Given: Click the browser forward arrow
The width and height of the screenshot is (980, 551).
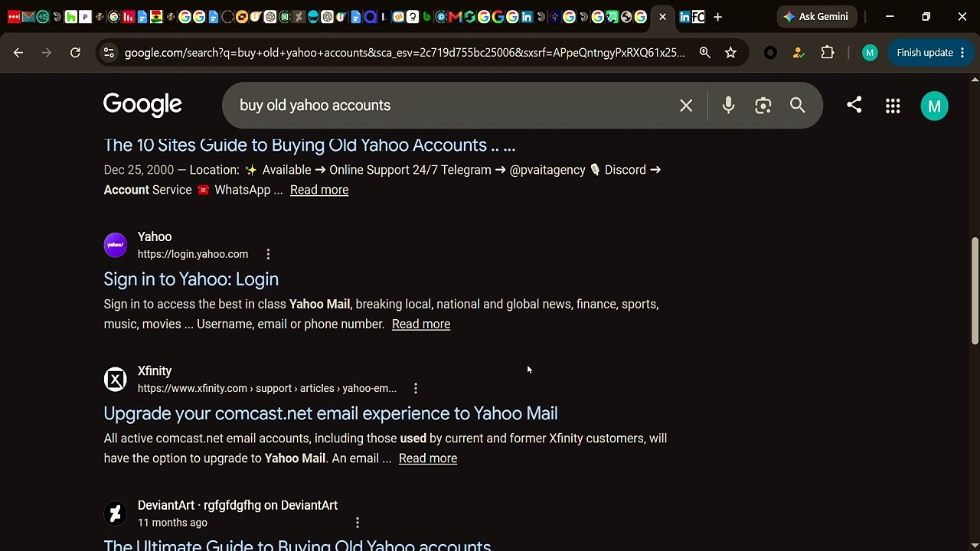Looking at the screenshot, I should click(47, 53).
